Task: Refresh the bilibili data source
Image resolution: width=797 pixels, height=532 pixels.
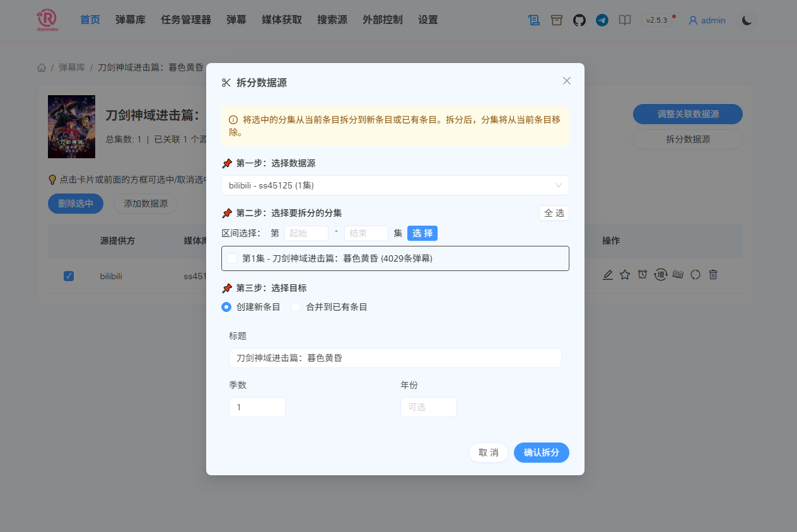Action: 695,274
